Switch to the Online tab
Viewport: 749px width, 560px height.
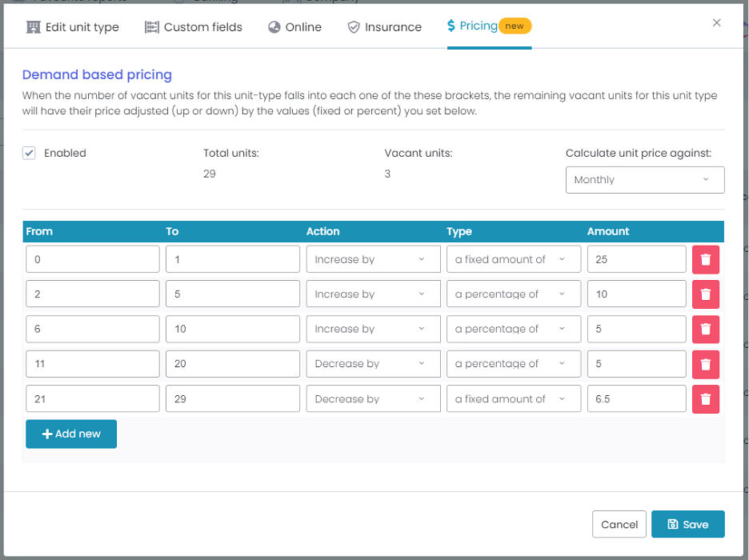(x=294, y=27)
